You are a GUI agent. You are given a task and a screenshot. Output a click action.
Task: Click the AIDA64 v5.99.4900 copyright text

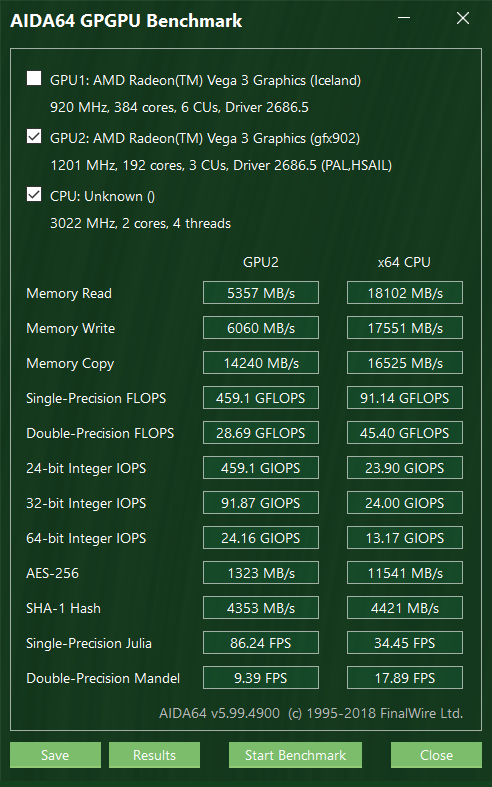[x=311, y=713]
